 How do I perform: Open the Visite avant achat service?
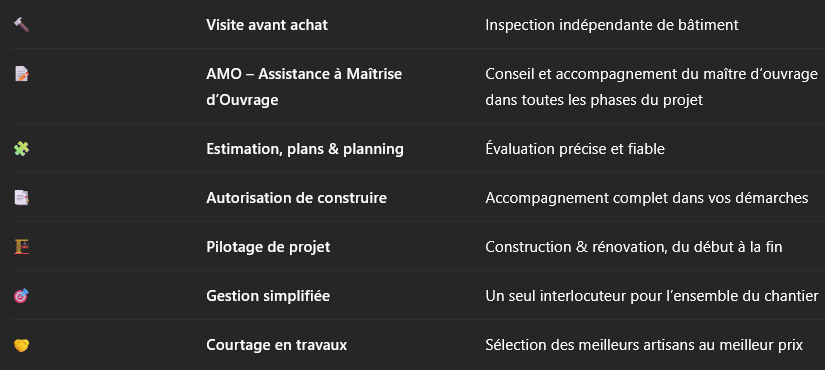pyautogui.click(x=267, y=25)
